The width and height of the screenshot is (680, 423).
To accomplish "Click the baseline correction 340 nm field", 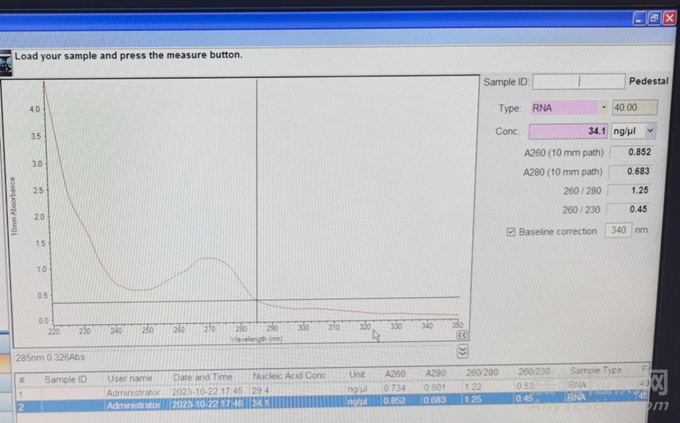I will 618,231.
